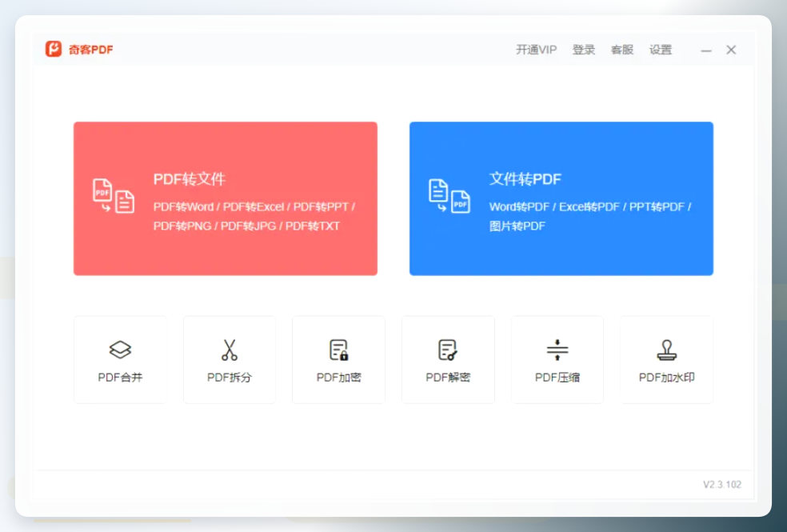Click the 文件转PDF conversion icon
The width and height of the screenshot is (787, 532).
coord(449,196)
